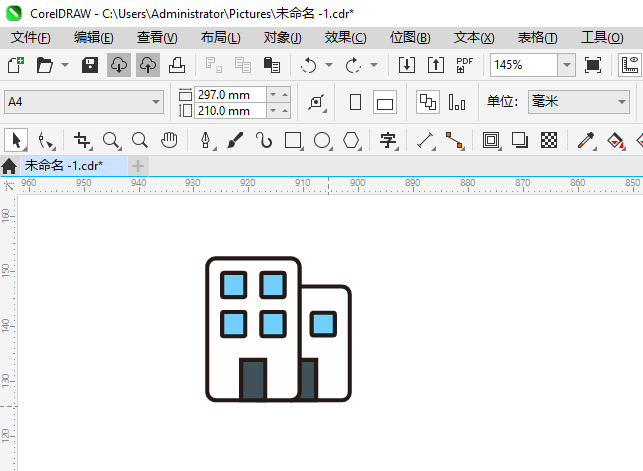
Task: Go to the Welcome home screen
Action: 9,166
